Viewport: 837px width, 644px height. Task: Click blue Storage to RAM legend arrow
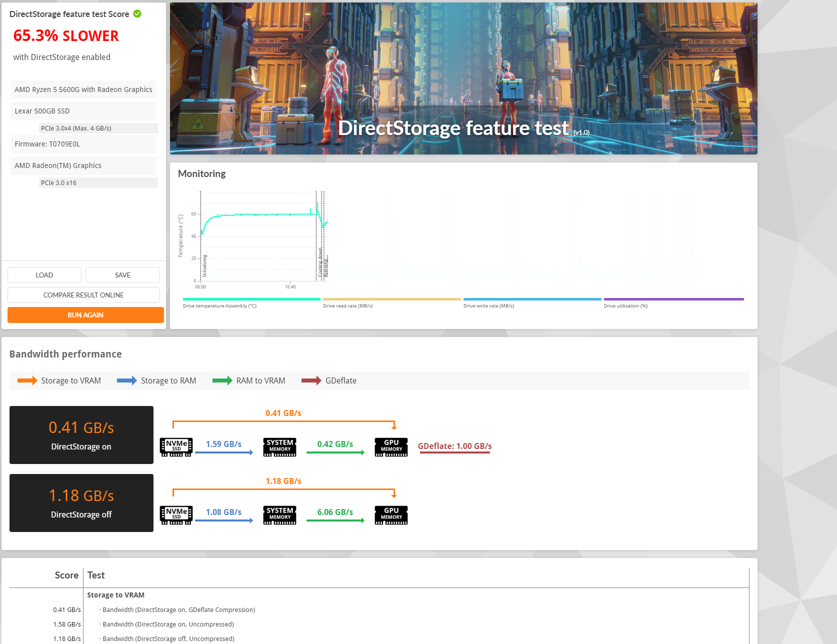127,380
